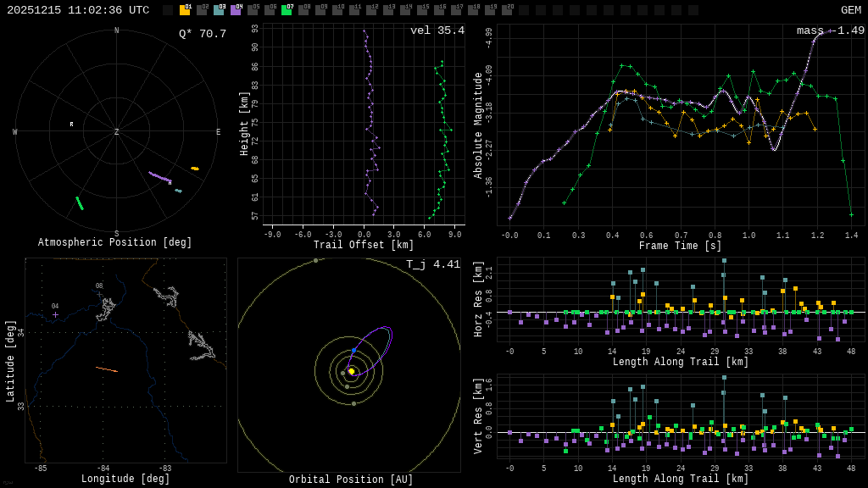Click the green station 07 indicator
The image size is (868, 488).
pyautogui.click(x=287, y=10)
